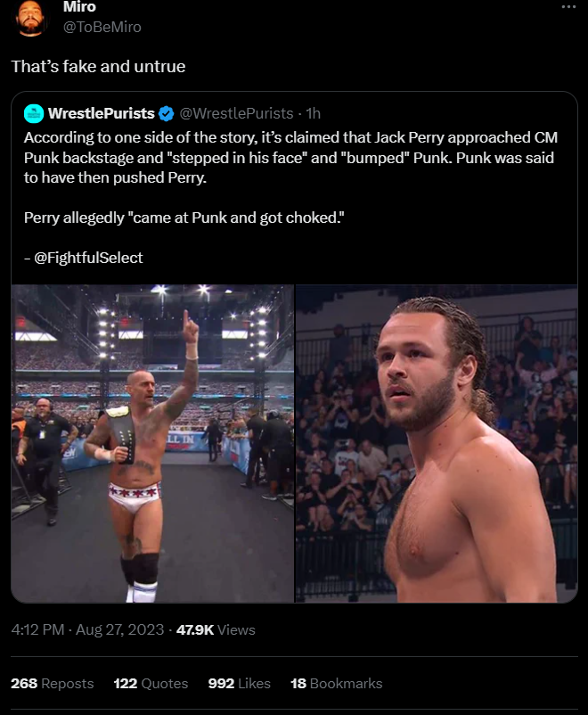Screen dimensions: 588x715
Task: Open the WrestlePurists display name
Action: [x=102, y=113]
